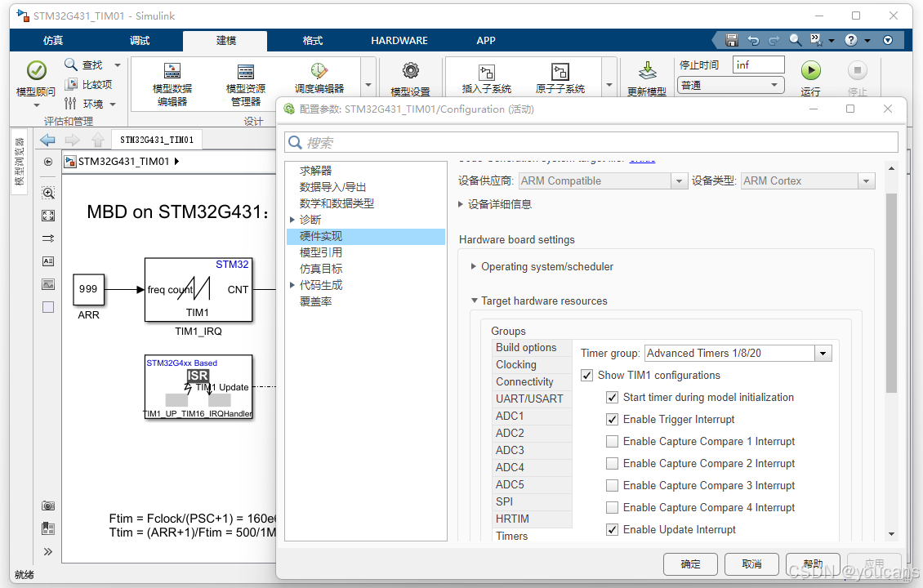Open 模型资源管理器 (Model Explorer)
Viewport: 923px width, 588px height.
(246, 85)
